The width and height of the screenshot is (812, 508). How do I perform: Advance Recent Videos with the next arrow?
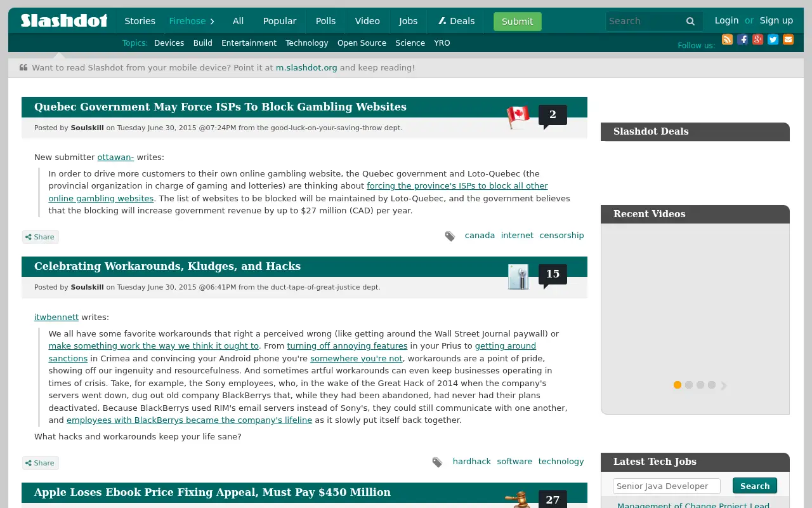[x=724, y=385]
